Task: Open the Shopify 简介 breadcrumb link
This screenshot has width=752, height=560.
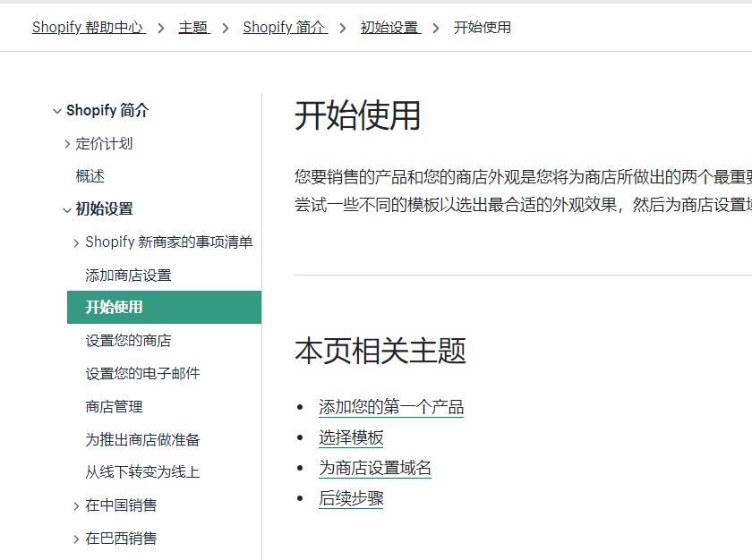Action: [x=286, y=28]
